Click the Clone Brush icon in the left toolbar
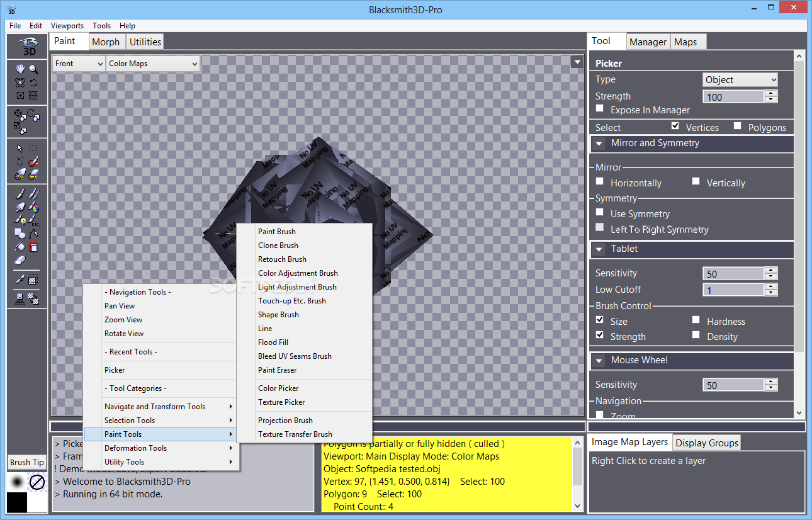The image size is (812, 520). [33, 194]
